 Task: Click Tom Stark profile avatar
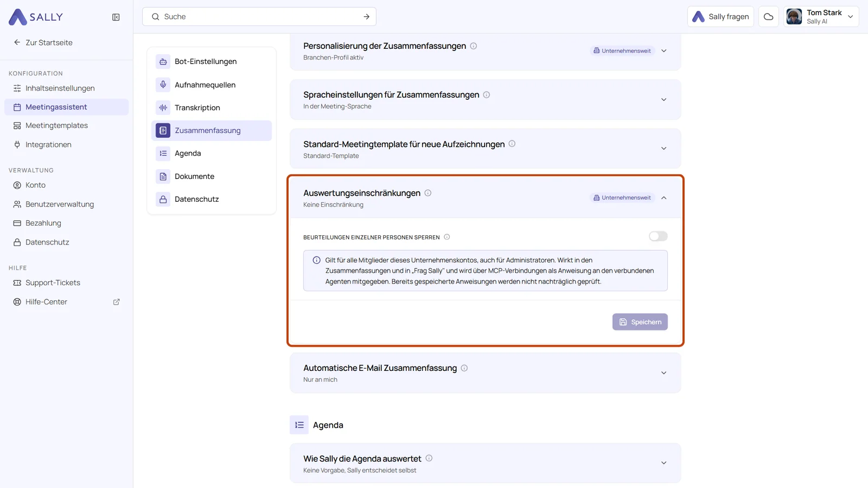click(x=794, y=17)
